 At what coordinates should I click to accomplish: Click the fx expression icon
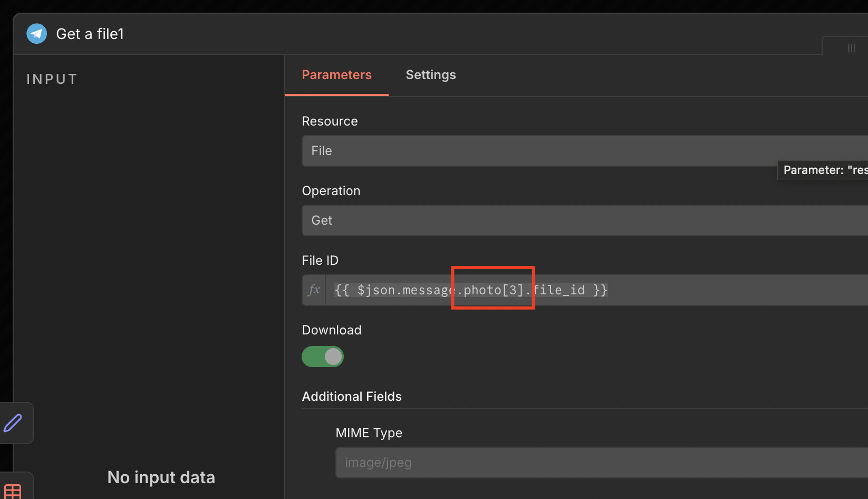pyautogui.click(x=314, y=290)
